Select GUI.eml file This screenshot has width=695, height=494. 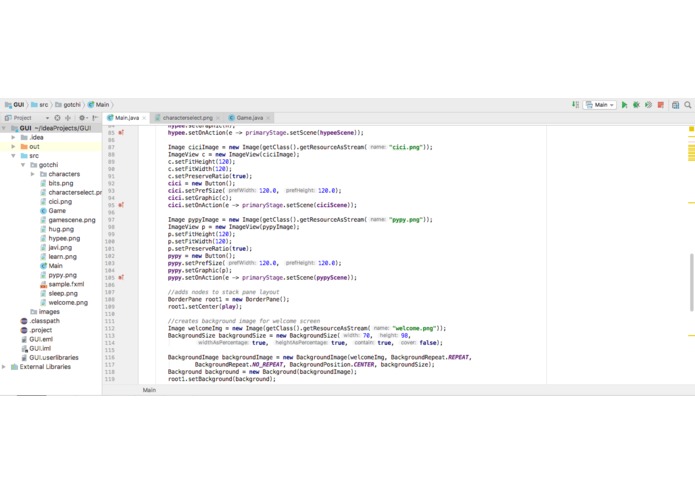tap(37, 339)
